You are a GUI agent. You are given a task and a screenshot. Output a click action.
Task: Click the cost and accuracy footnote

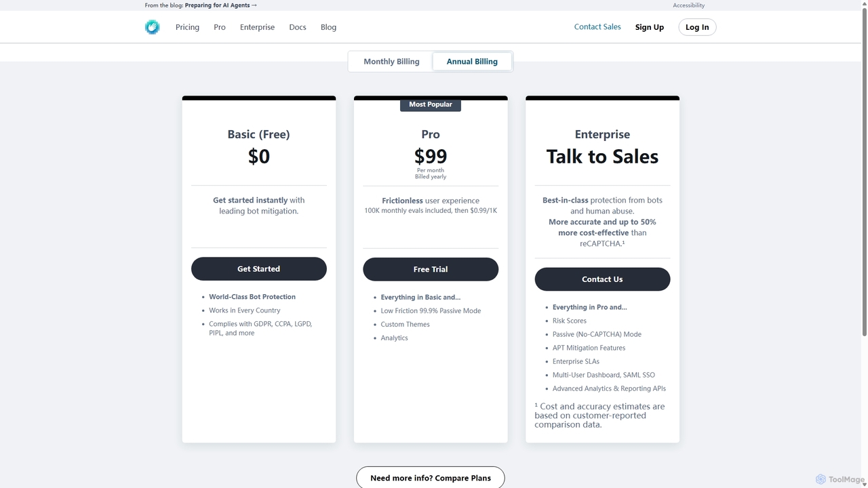click(x=599, y=415)
